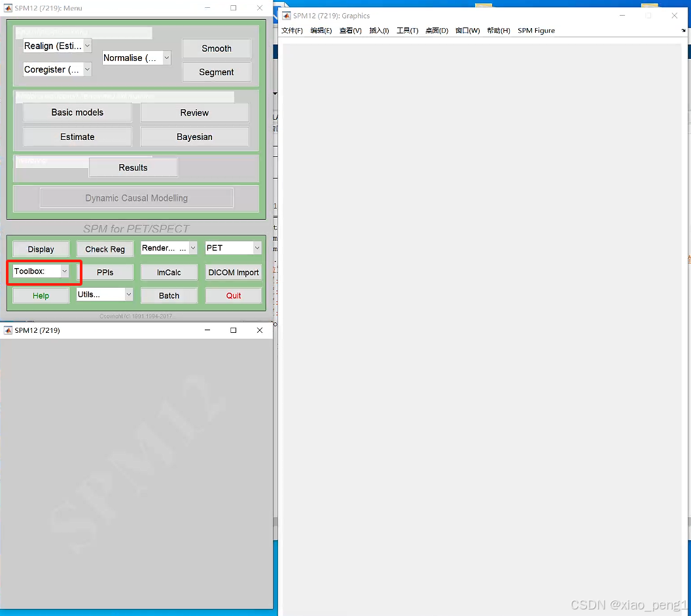
Task: Open the Results button
Action: 133,167
